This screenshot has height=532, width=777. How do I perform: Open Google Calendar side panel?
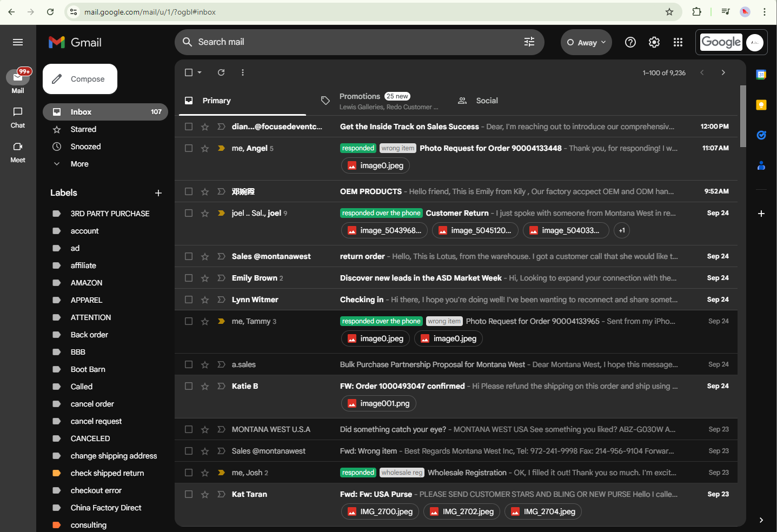point(761,75)
